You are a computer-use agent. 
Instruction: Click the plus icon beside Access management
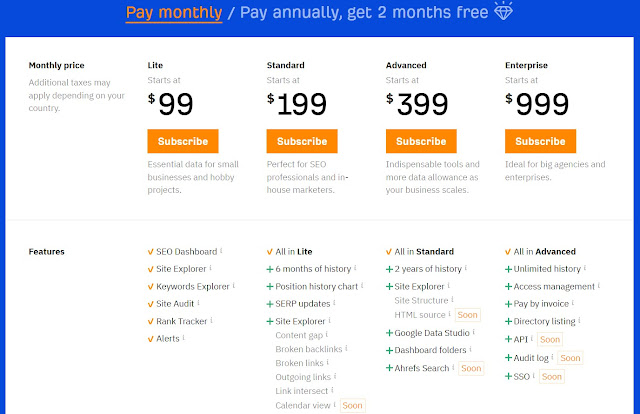508,286
